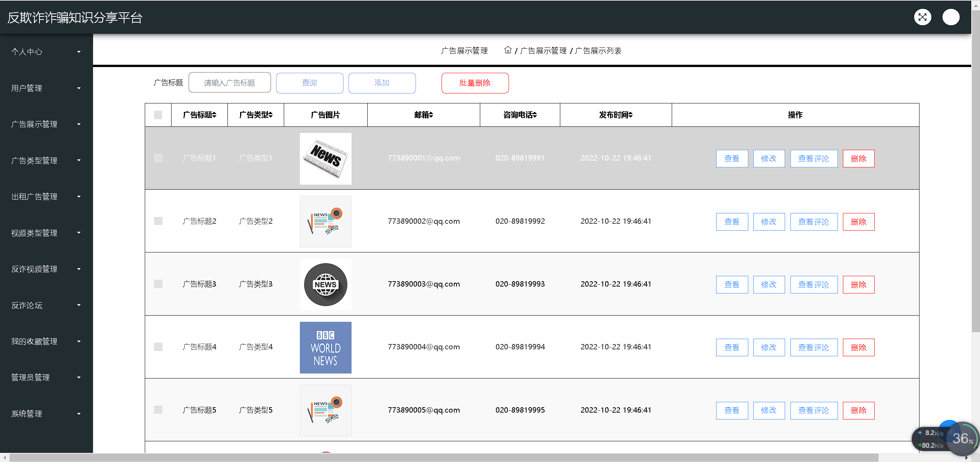980x462 pixels.
Task: Click the fullscreen toggle icon in header
Action: point(923,17)
